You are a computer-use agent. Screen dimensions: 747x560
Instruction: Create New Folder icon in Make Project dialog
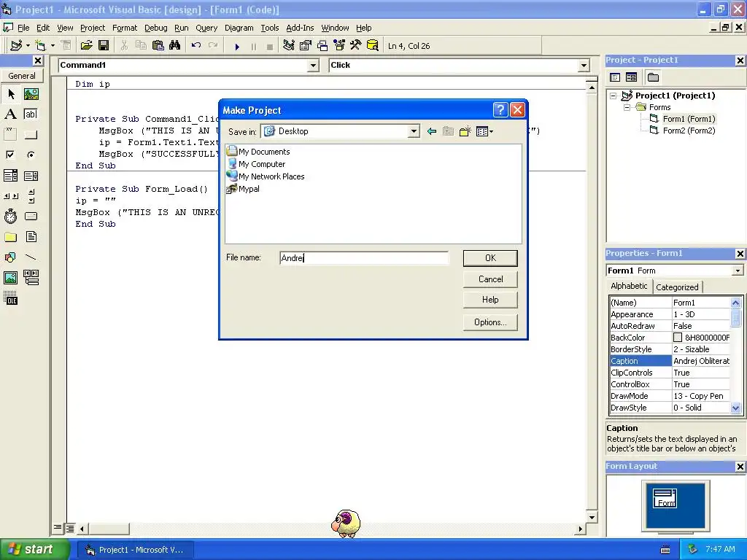[465, 131]
